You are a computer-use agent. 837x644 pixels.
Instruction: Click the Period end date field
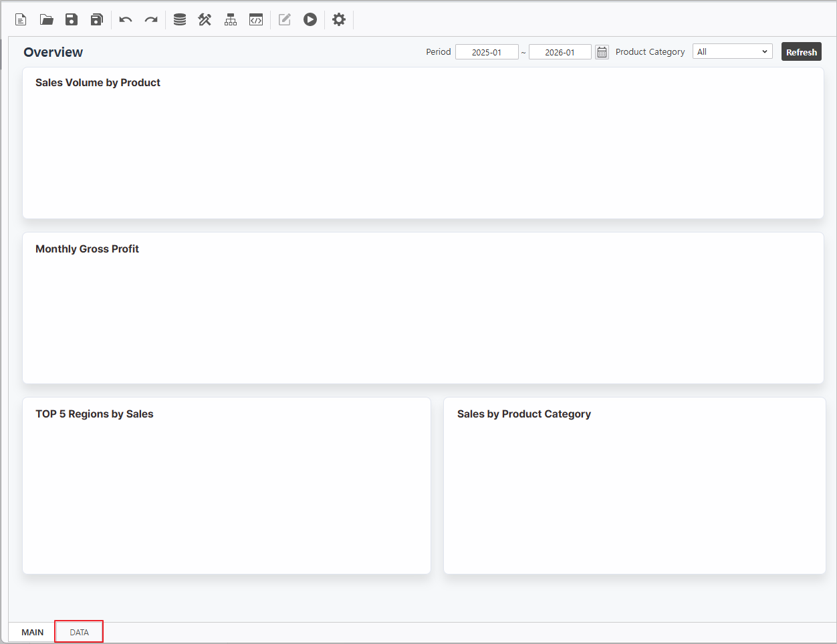tap(560, 52)
